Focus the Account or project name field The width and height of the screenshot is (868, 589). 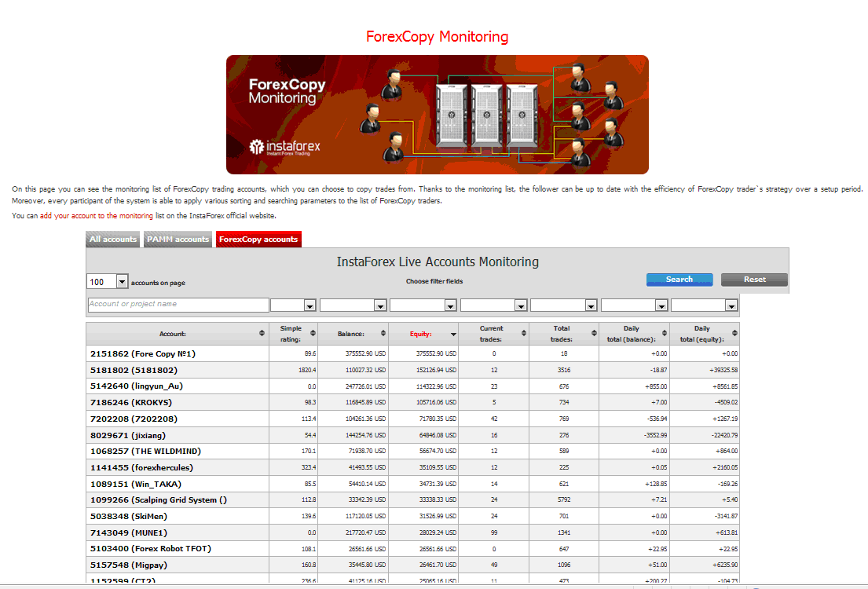click(x=178, y=305)
